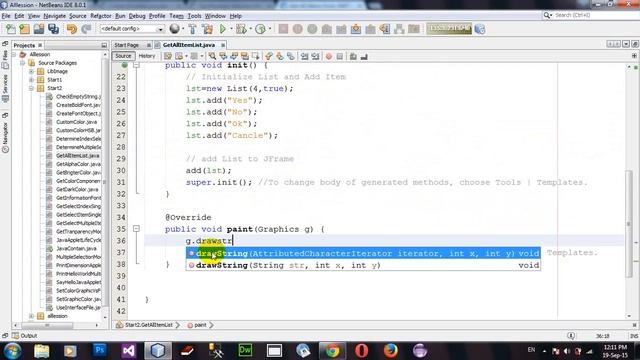
Task: Click the Build Project hammer icon
Action: (192, 29)
